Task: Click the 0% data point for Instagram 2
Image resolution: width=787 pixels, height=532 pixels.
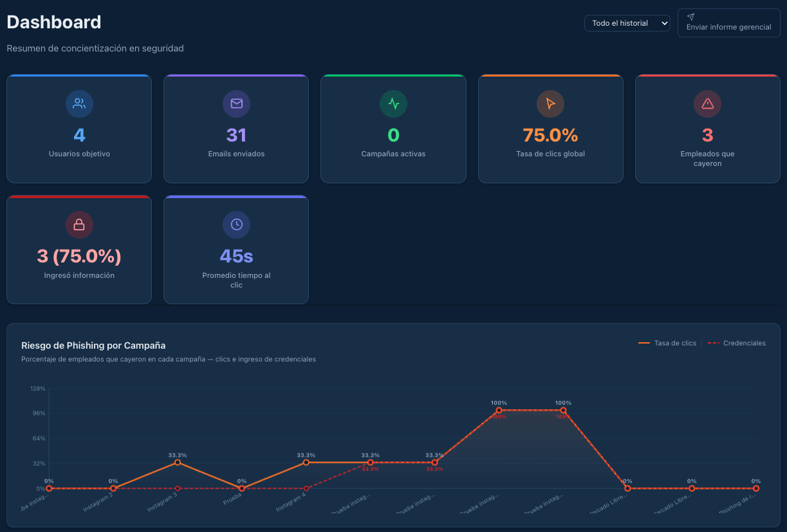Action: (113, 488)
